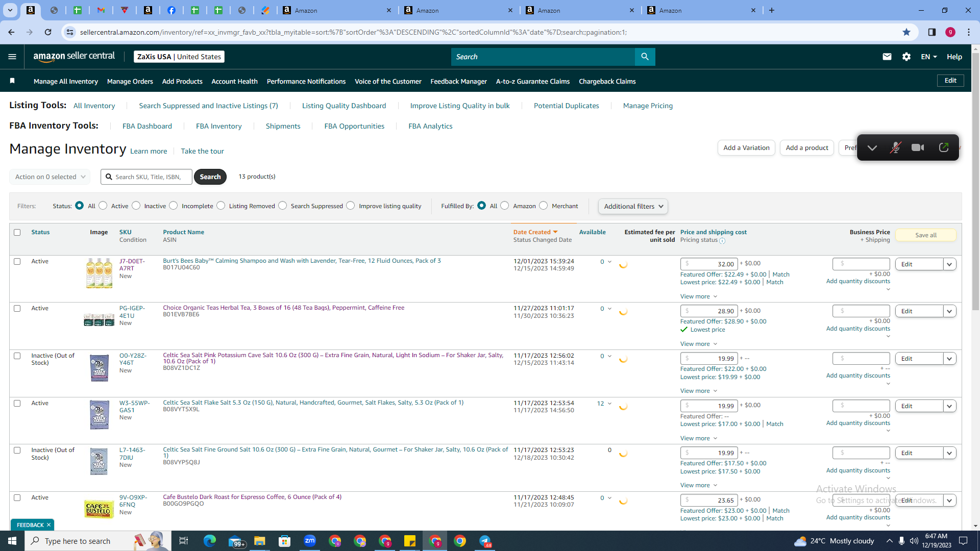Reload the page with the refresh icon

(48, 32)
